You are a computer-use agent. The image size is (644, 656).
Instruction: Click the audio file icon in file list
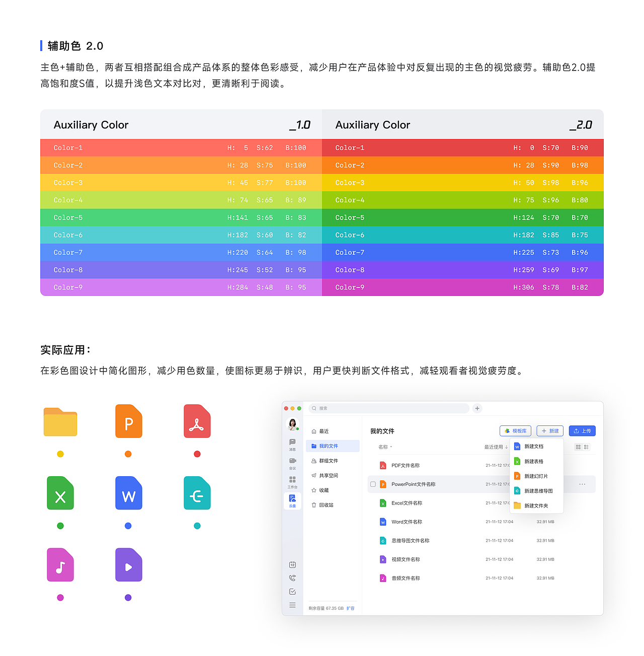click(383, 578)
